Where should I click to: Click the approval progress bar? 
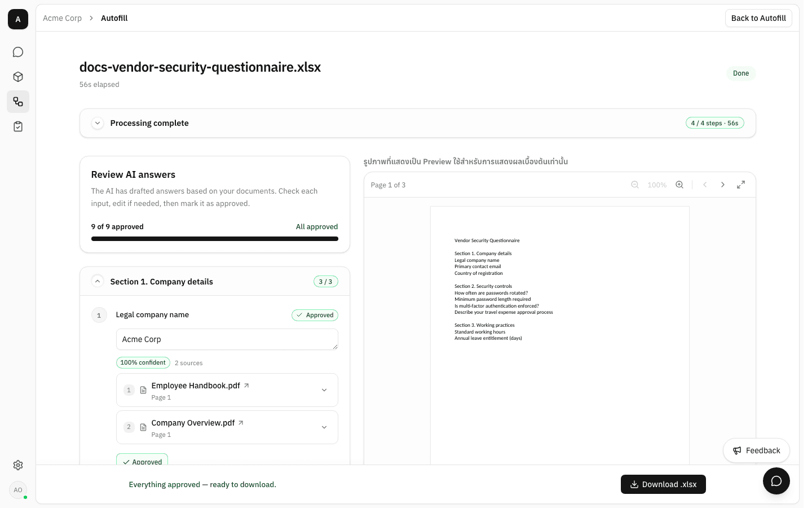click(215, 239)
